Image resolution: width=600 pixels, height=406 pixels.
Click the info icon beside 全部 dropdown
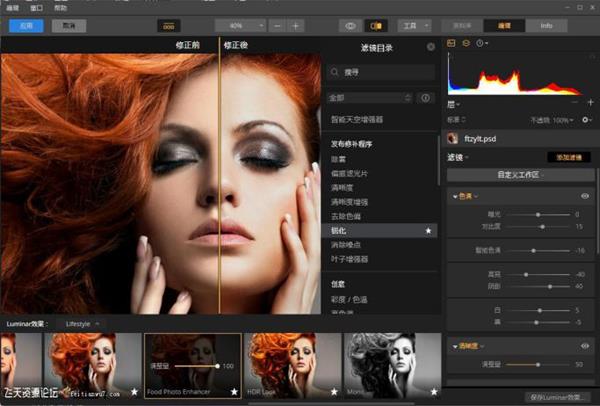[425, 98]
